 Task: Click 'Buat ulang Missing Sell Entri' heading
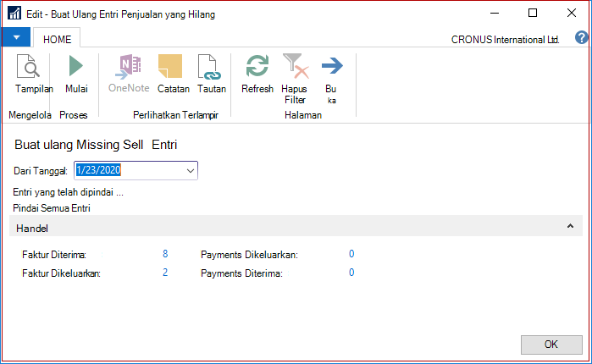pos(96,145)
